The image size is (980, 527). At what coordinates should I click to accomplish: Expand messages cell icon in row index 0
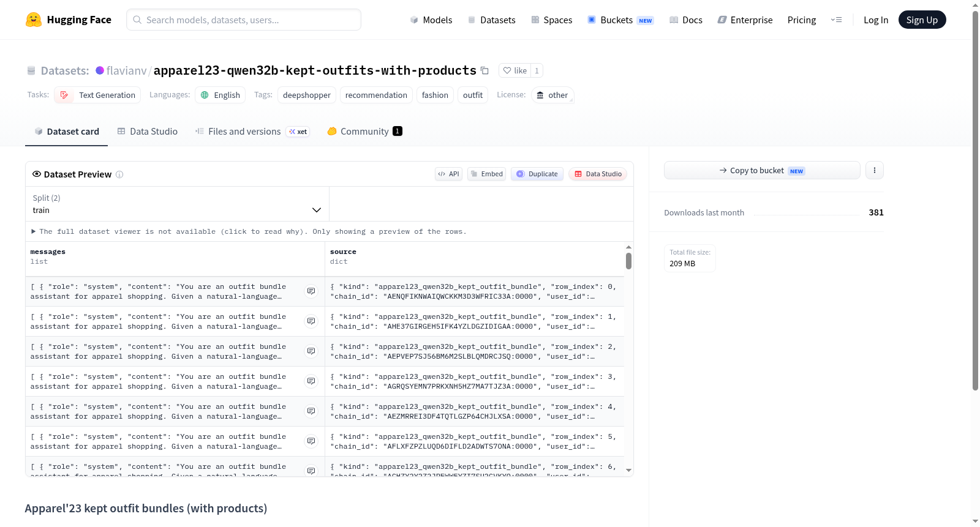click(x=311, y=291)
